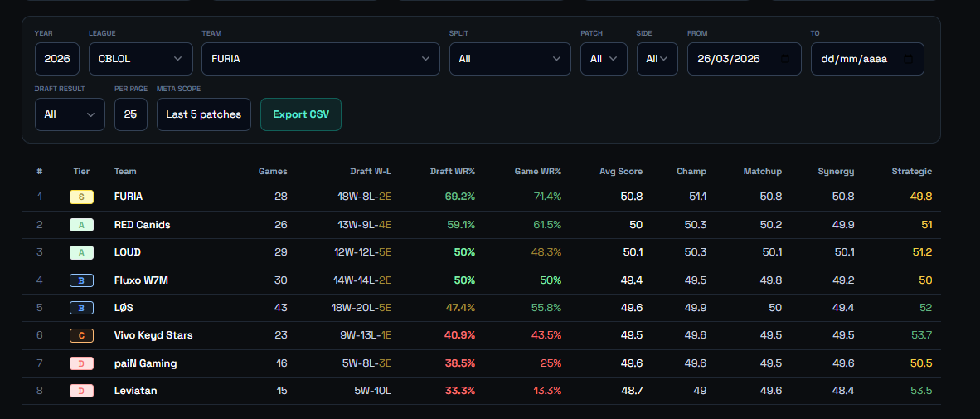This screenshot has height=419, width=980.
Task: Sort by Game WR% column header
Action: pyautogui.click(x=537, y=172)
